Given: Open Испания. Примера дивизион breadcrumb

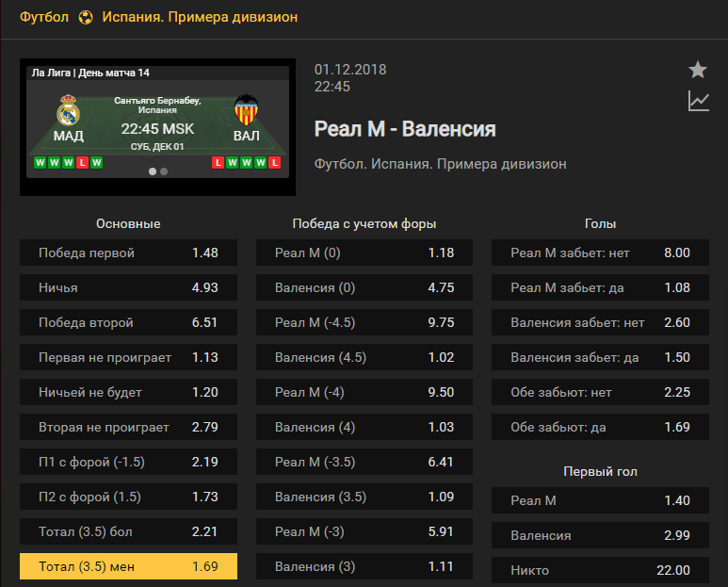Looking at the screenshot, I should pyautogui.click(x=200, y=17).
